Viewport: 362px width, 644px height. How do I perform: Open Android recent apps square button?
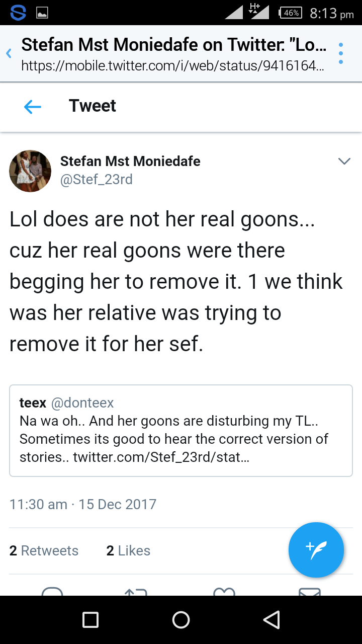(x=90, y=620)
